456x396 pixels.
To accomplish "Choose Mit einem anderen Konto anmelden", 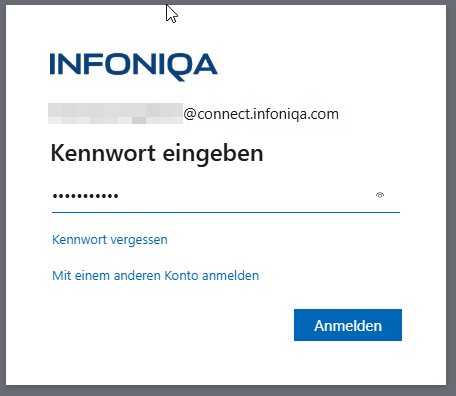I will 155,276.
